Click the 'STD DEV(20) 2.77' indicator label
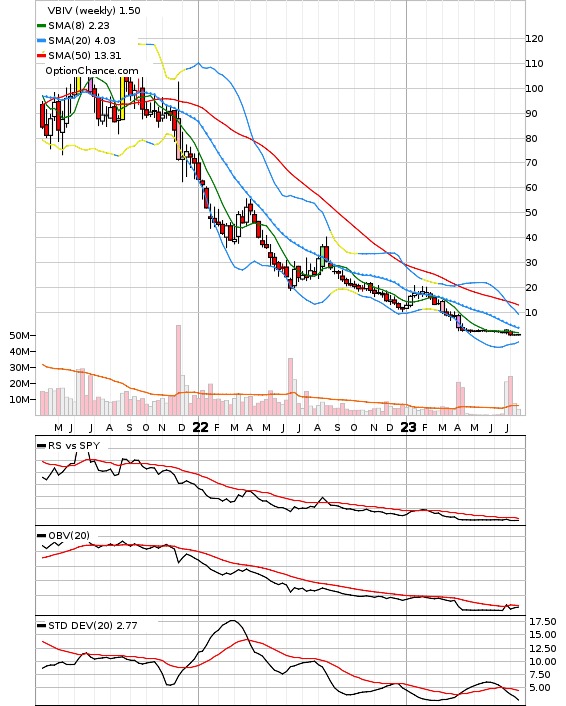This screenshot has height=706, width=566. pos(92,626)
